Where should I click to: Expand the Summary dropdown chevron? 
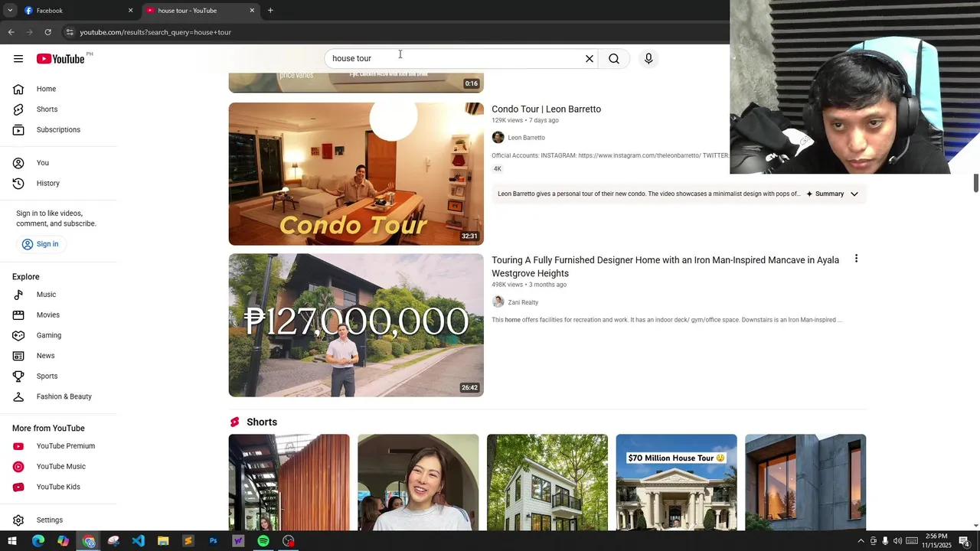point(854,194)
